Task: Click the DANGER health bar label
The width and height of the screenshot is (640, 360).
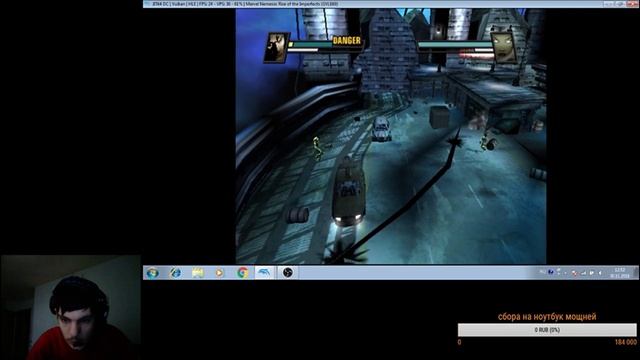Action: 347,40
